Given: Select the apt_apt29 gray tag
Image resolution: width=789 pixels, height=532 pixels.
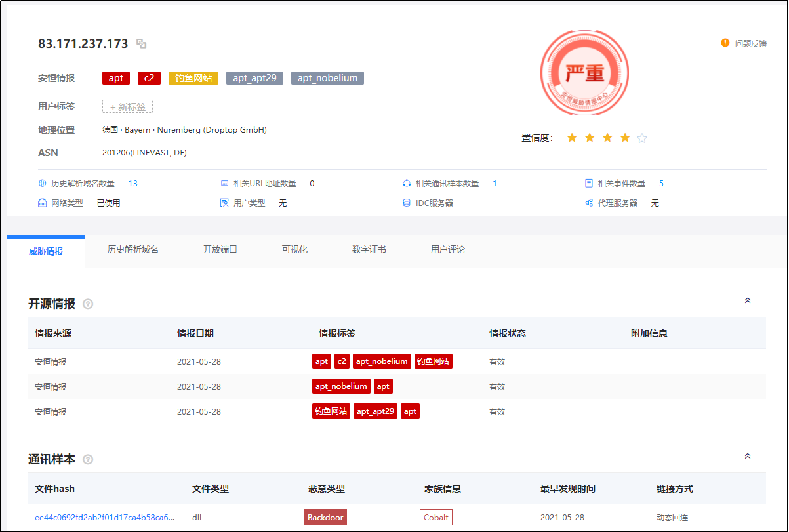Looking at the screenshot, I should pyautogui.click(x=254, y=78).
